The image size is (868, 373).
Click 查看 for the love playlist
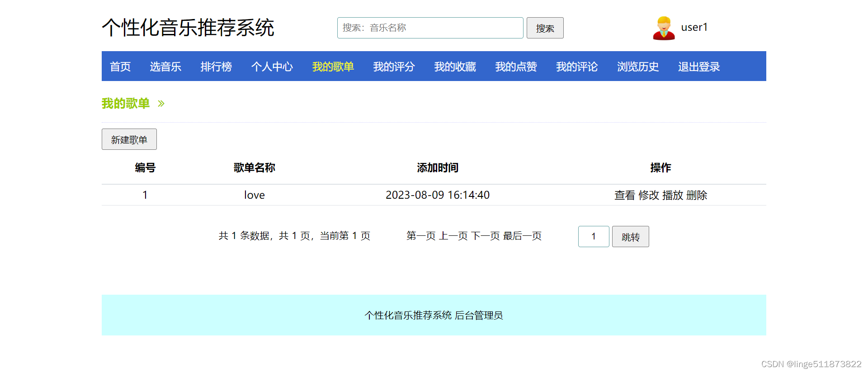click(x=625, y=195)
